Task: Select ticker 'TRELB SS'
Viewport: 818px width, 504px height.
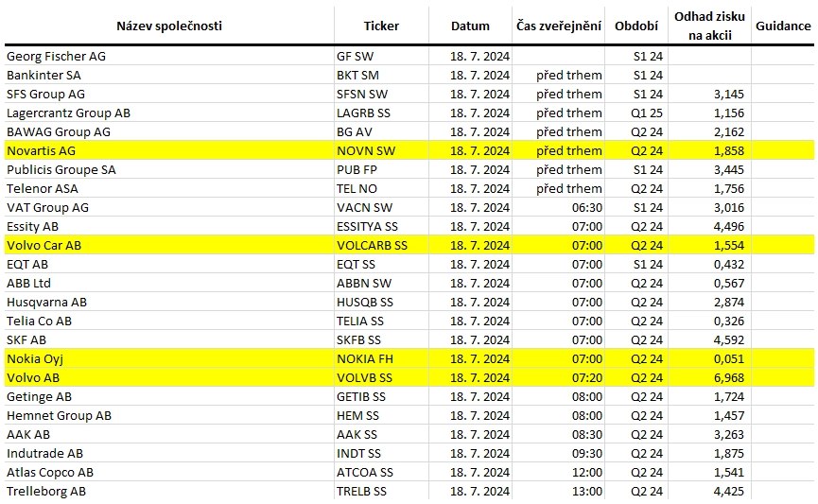Action: (x=361, y=491)
